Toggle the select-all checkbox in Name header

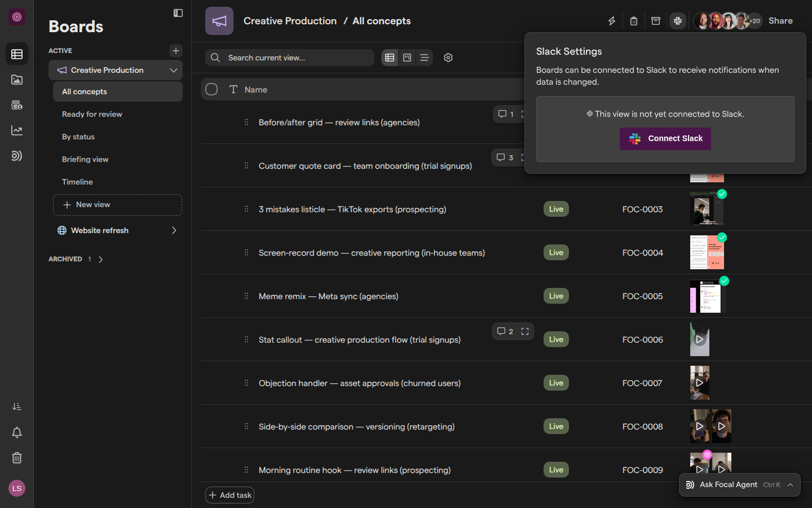[211, 89]
